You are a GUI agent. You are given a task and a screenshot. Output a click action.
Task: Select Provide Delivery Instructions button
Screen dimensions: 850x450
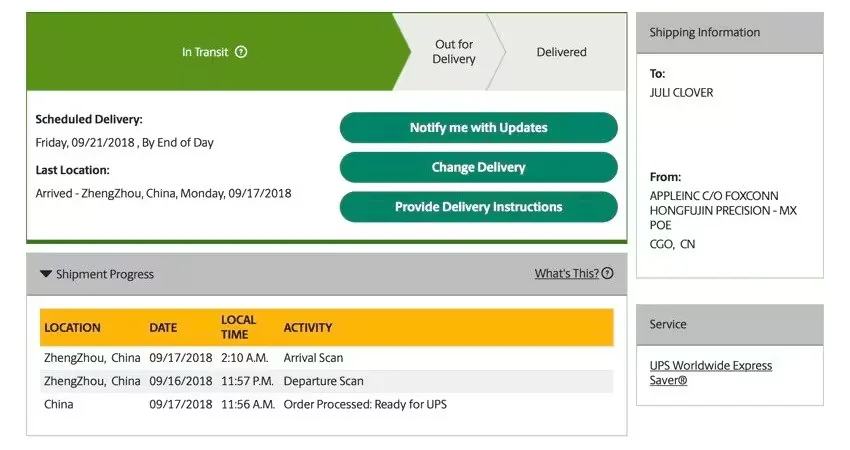(478, 207)
